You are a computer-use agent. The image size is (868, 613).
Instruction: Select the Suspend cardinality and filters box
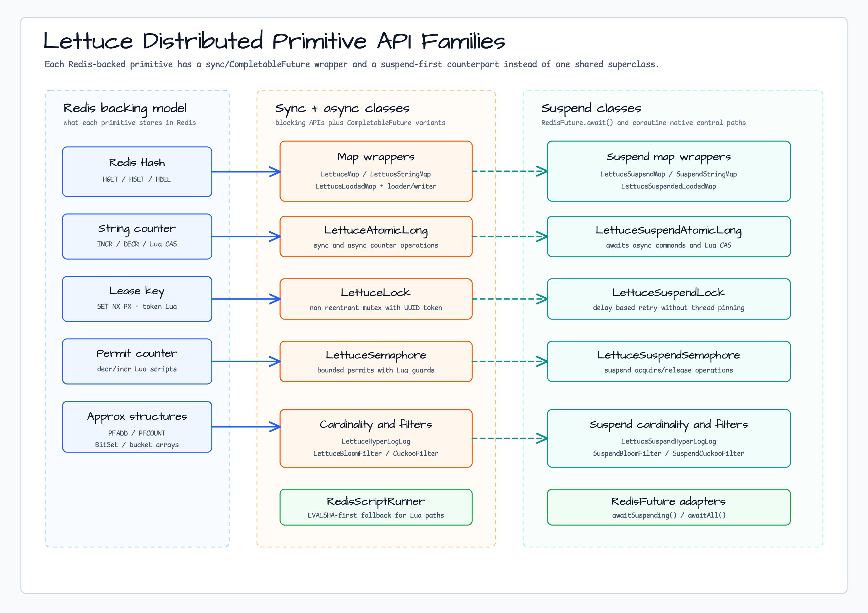[669, 439]
